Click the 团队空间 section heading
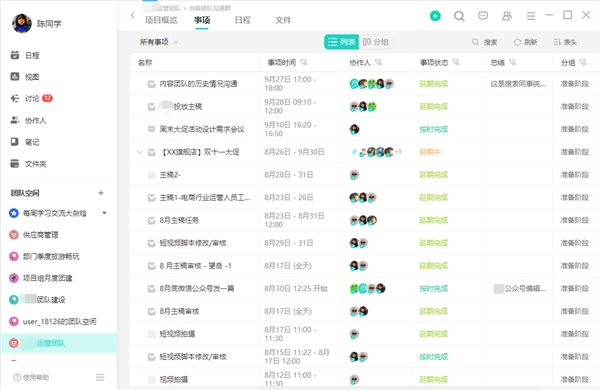The width and height of the screenshot is (600, 390). pyautogui.click(x=25, y=193)
